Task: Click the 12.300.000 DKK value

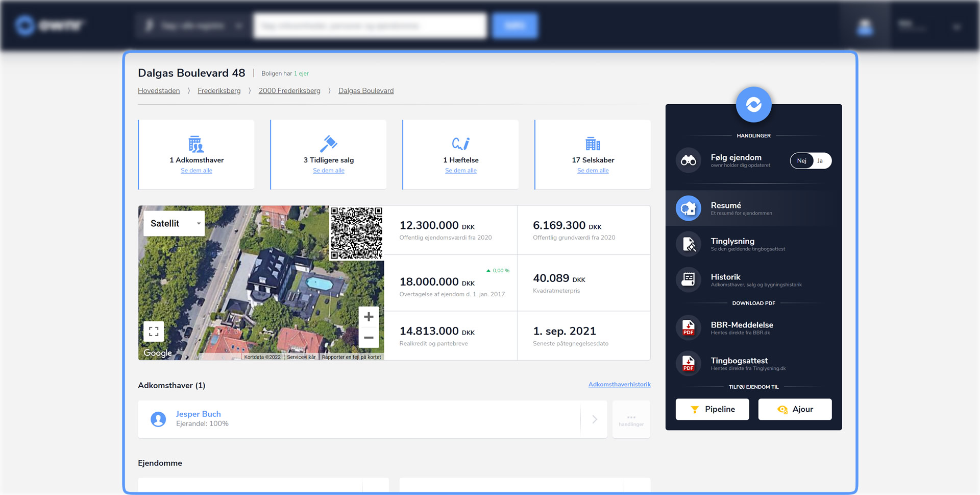Action: 437,225
